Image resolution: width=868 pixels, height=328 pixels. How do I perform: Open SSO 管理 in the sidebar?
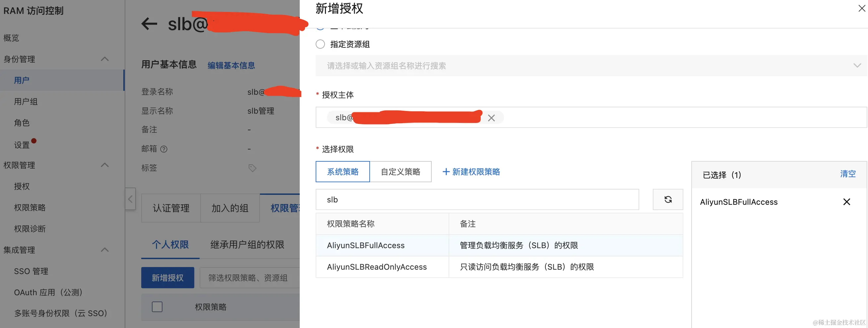tap(31, 271)
